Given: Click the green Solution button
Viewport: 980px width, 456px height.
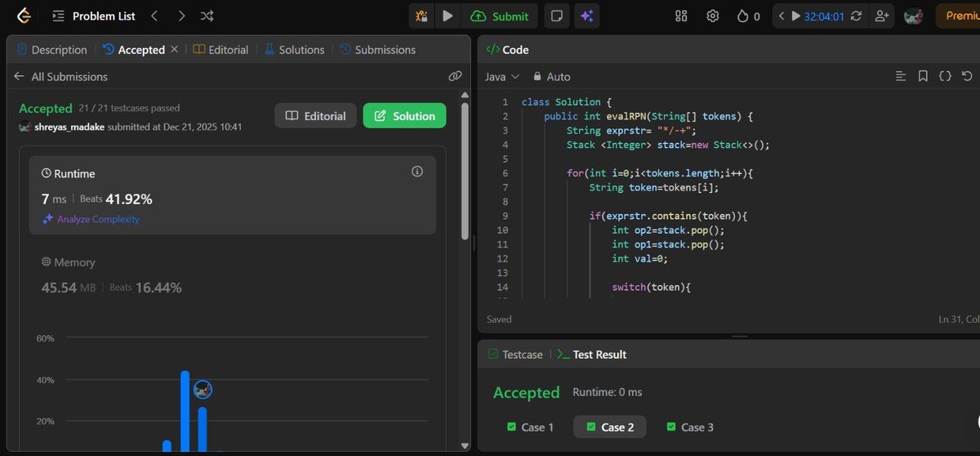Looking at the screenshot, I should pyautogui.click(x=404, y=116).
